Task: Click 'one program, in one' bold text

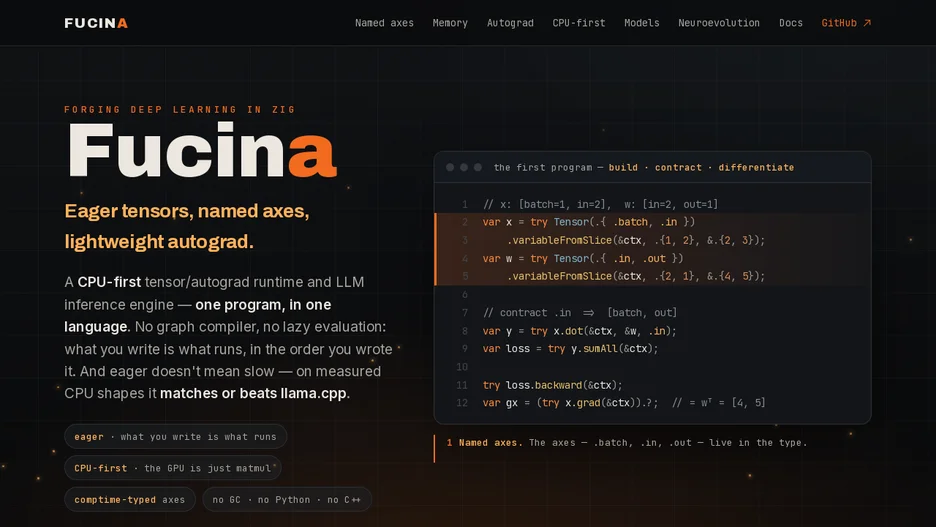Action: point(263,305)
